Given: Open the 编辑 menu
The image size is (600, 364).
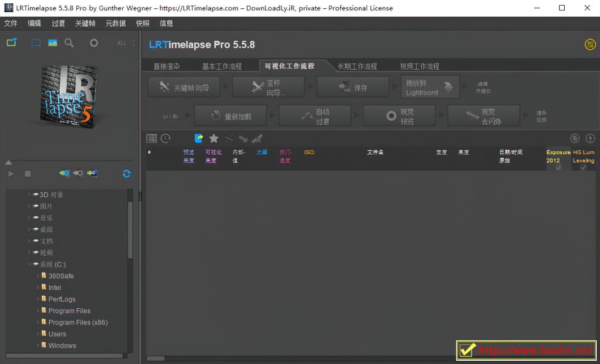Looking at the screenshot, I should coord(35,23).
